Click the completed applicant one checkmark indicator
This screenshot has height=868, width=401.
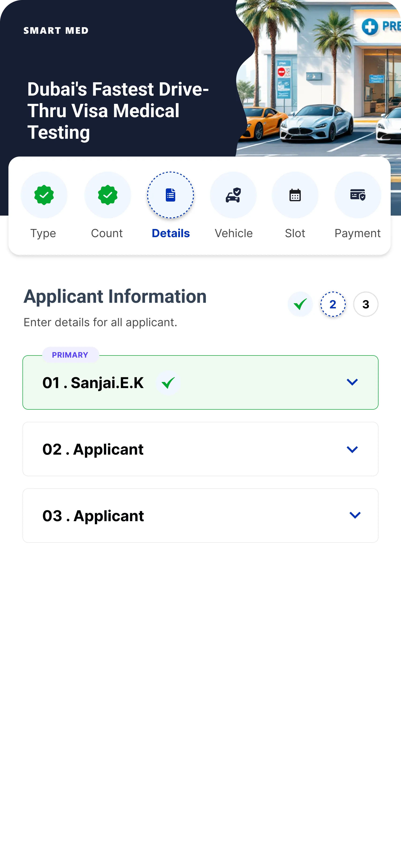point(300,304)
